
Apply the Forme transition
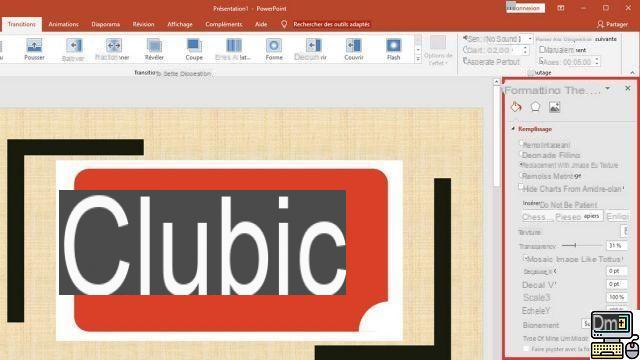click(274, 49)
